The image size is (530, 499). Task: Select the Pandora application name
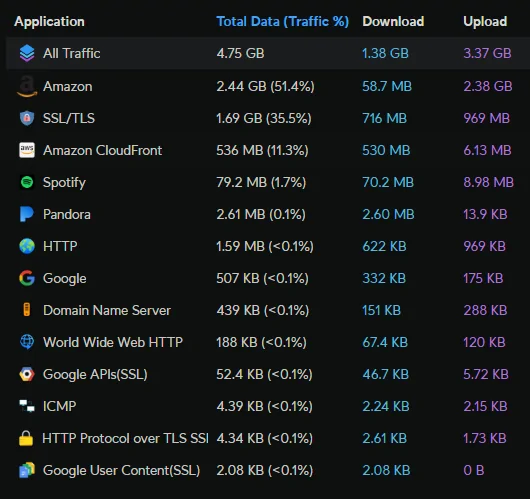point(67,214)
